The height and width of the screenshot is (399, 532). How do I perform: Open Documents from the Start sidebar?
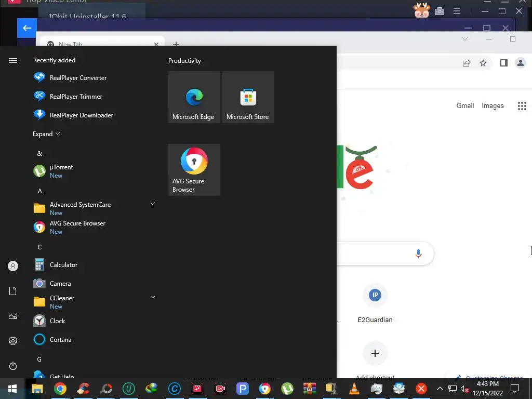click(13, 291)
